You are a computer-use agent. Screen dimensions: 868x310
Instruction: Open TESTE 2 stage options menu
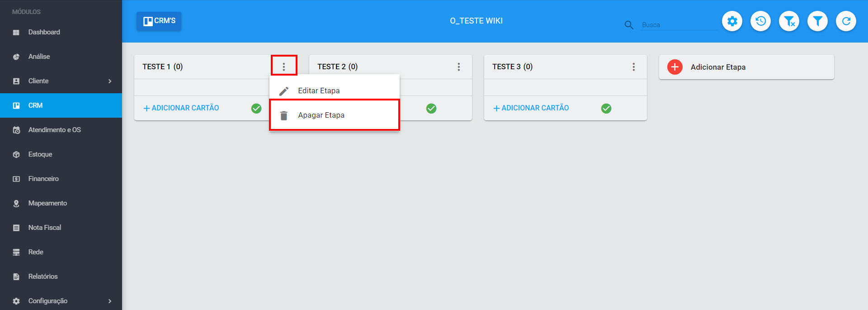point(459,67)
